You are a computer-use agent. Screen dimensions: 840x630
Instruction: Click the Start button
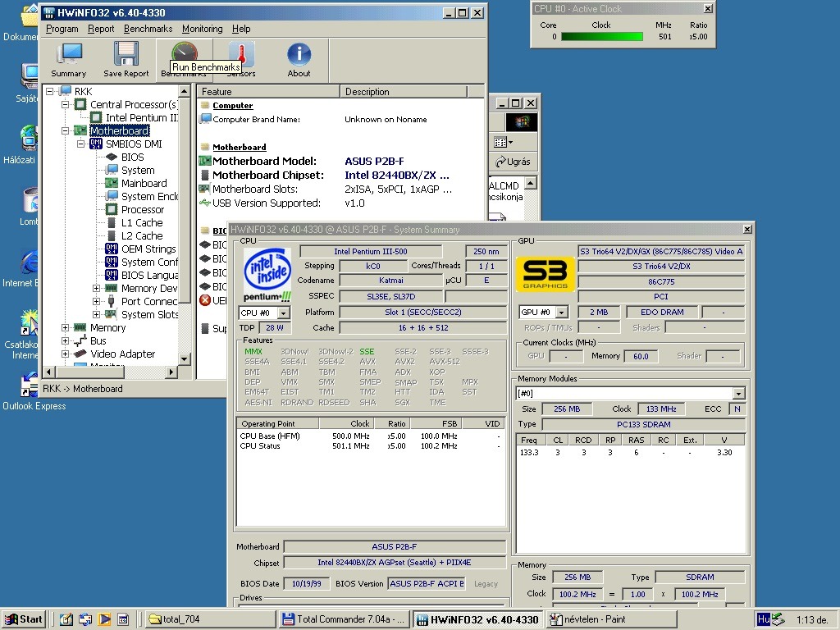(x=24, y=619)
